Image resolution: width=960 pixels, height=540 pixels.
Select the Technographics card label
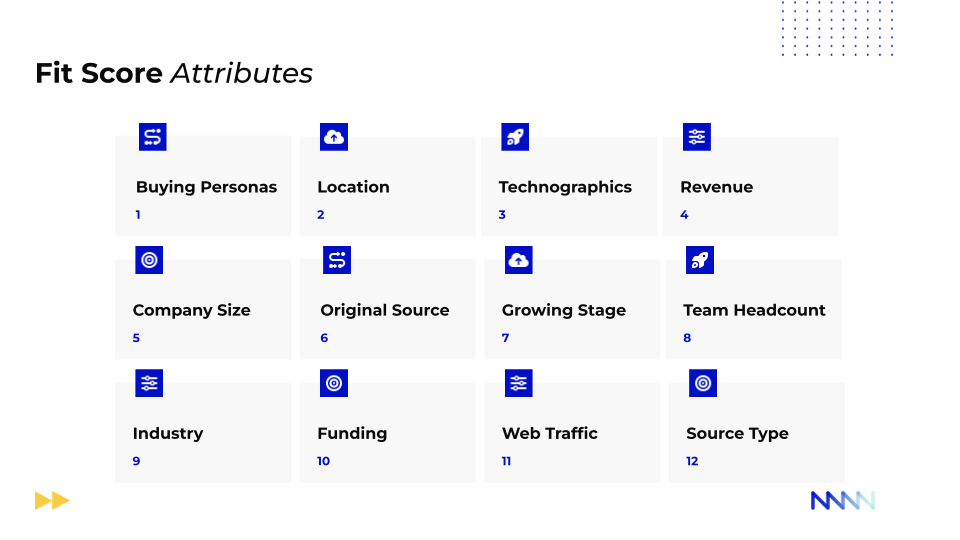pos(565,187)
